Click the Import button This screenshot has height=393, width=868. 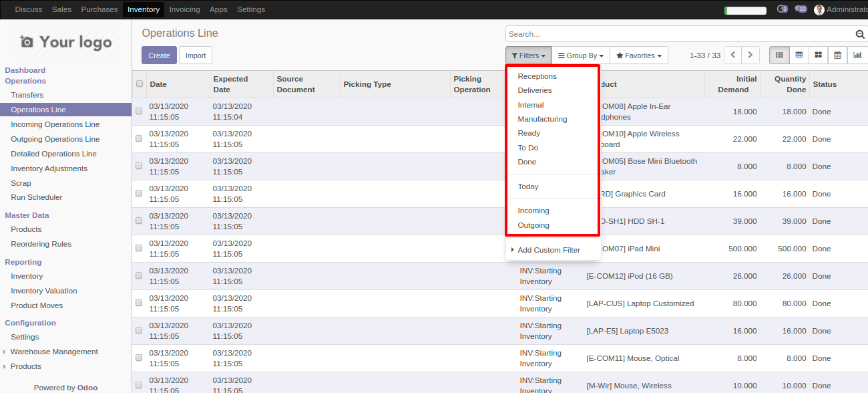click(x=196, y=55)
